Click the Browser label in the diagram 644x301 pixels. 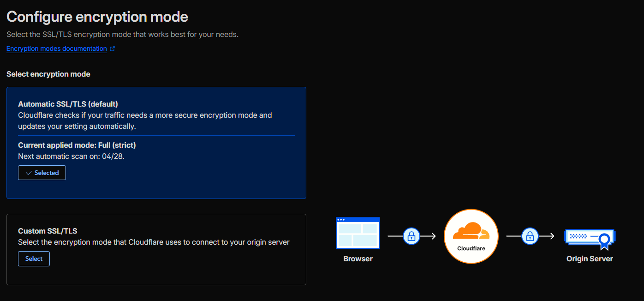pos(358,259)
